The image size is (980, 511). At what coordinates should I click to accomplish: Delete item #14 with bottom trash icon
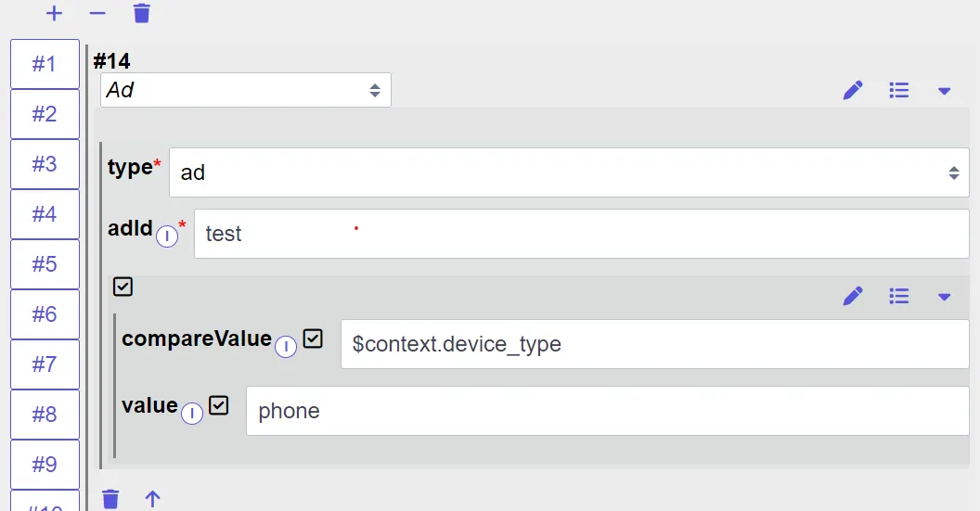coord(110,499)
